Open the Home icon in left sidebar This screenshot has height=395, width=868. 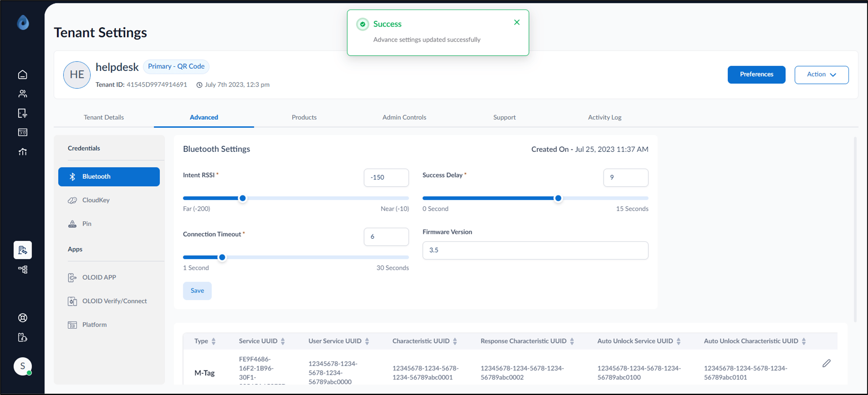(x=23, y=74)
